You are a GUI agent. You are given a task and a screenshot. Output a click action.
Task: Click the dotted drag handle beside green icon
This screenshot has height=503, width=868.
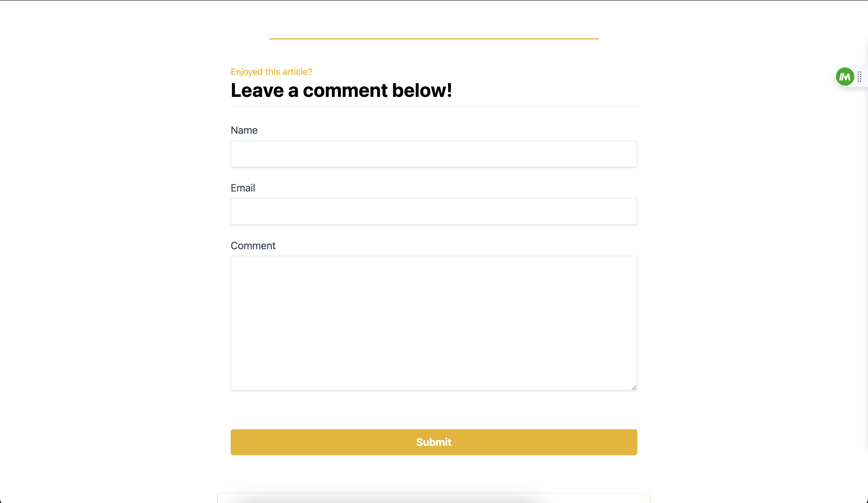(859, 76)
